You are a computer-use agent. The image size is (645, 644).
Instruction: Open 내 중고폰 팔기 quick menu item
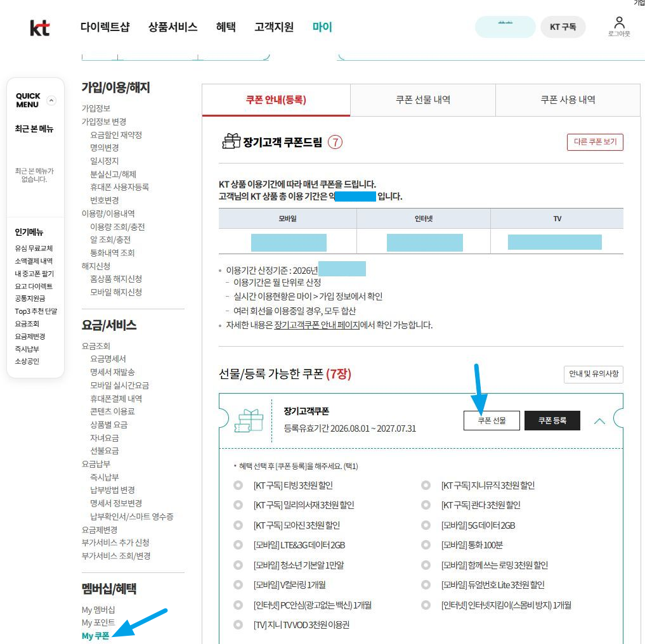click(x=34, y=273)
